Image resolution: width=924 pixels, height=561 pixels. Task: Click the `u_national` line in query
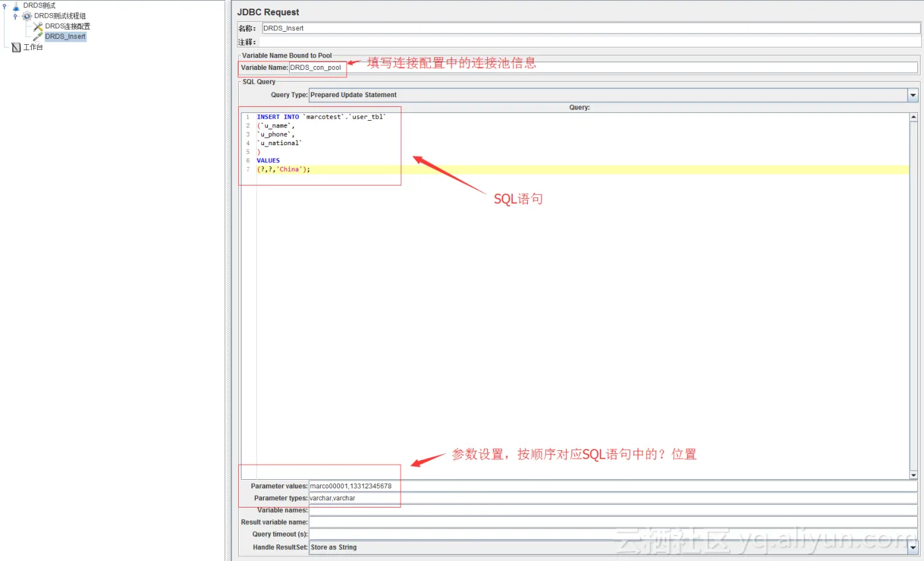click(x=280, y=143)
